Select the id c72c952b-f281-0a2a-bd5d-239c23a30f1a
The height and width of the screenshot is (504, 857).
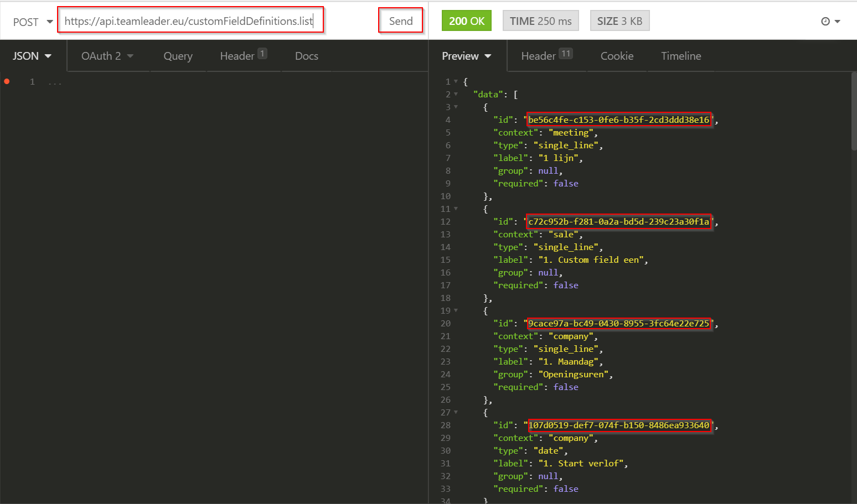[x=619, y=221]
